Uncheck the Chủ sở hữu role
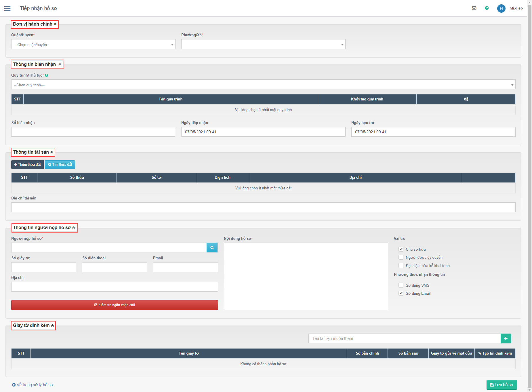 point(401,249)
